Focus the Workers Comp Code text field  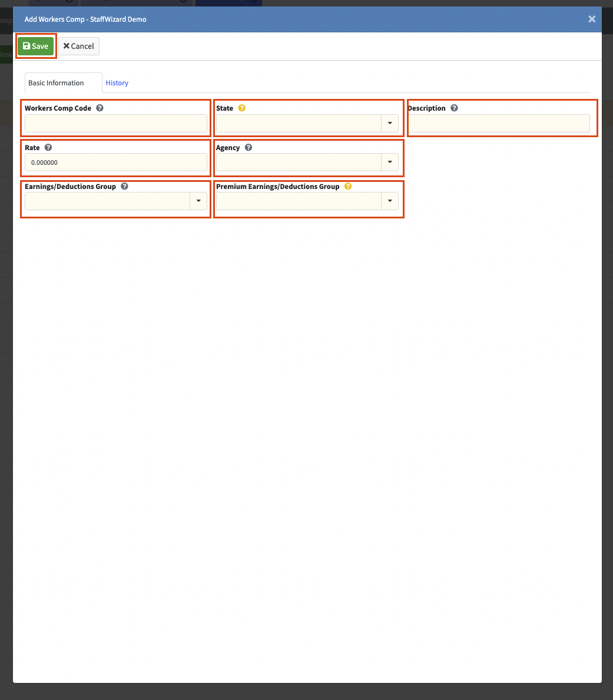(x=116, y=124)
